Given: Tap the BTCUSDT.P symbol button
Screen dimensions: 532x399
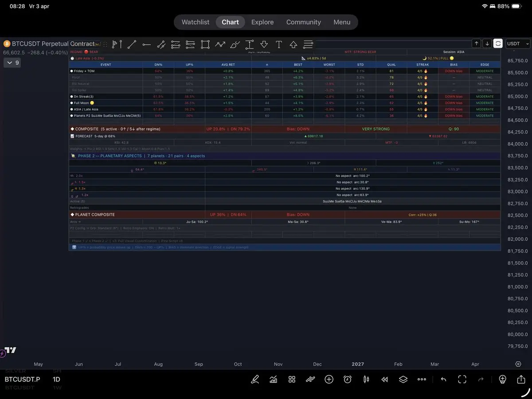Looking at the screenshot, I should click(22, 379).
